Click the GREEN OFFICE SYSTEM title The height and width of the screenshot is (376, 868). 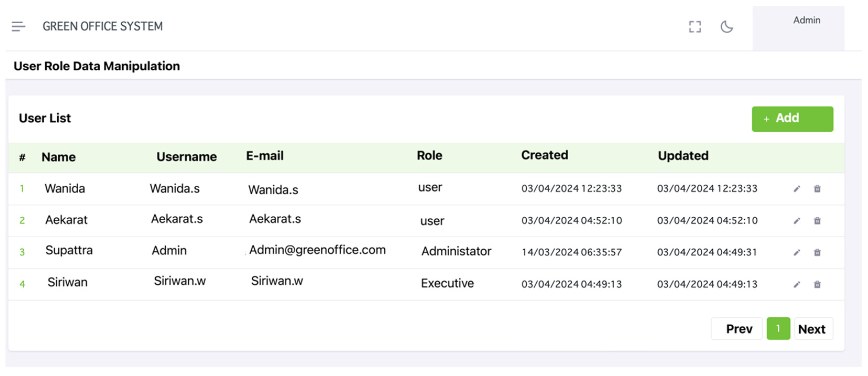tap(102, 26)
